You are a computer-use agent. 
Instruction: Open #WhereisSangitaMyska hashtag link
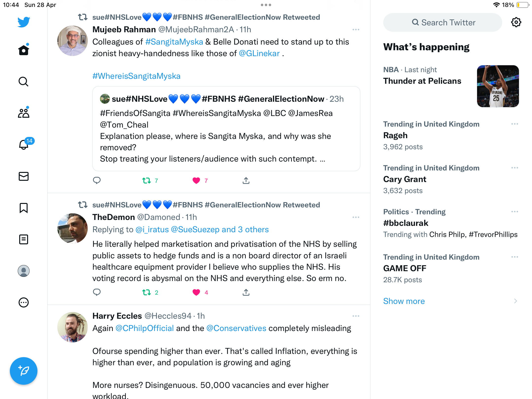click(x=136, y=76)
